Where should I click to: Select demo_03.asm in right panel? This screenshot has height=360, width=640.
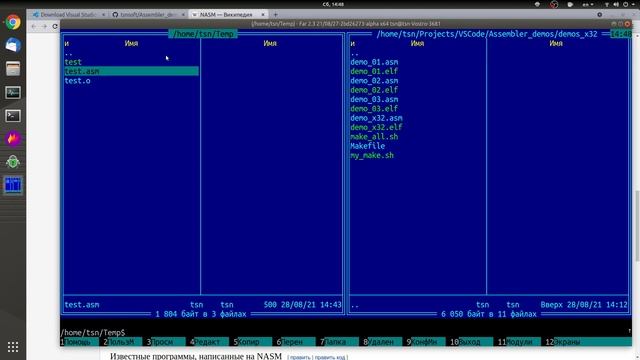(374, 100)
